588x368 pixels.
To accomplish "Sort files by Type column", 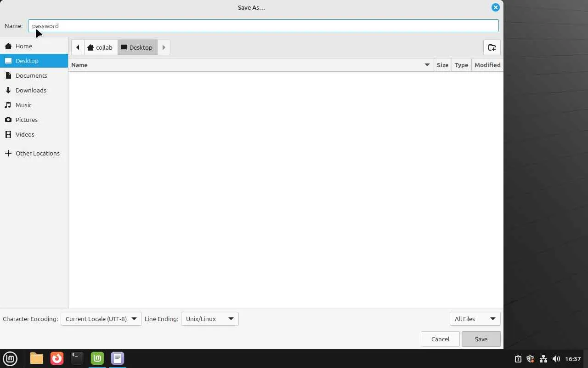I will 461,65.
